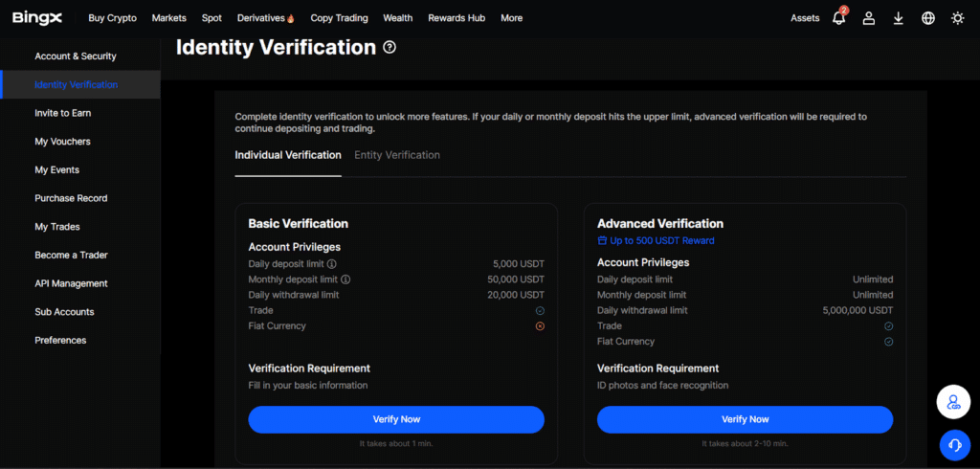This screenshot has width=980, height=469.
Task: Click Basic Verification Trade check icon
Action: 540,311
